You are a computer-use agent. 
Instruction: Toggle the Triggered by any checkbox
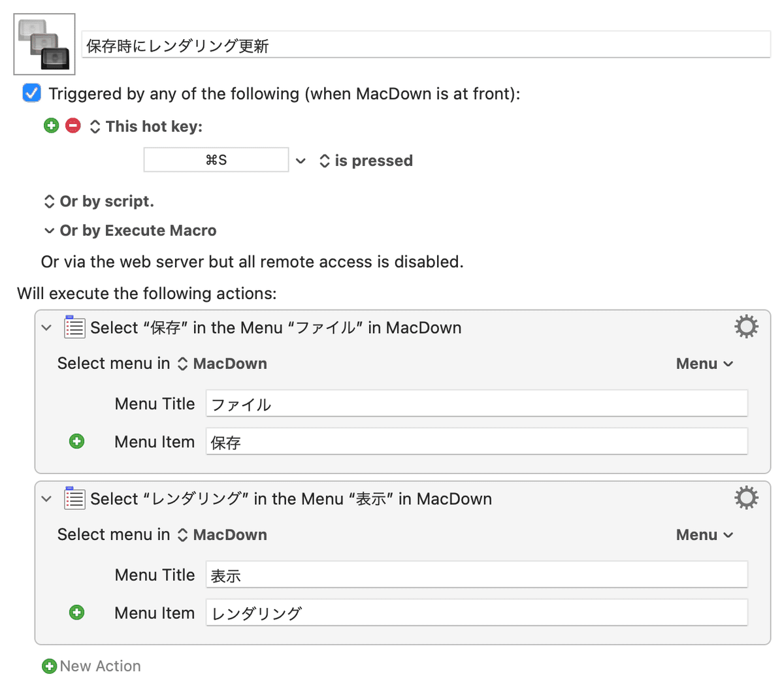coord(31,93)
